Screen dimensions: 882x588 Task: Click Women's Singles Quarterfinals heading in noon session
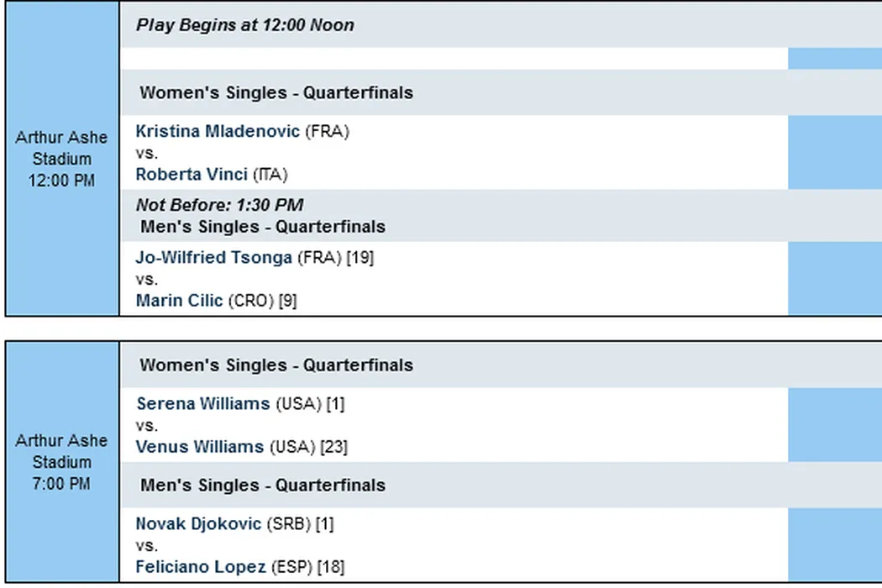276,92
